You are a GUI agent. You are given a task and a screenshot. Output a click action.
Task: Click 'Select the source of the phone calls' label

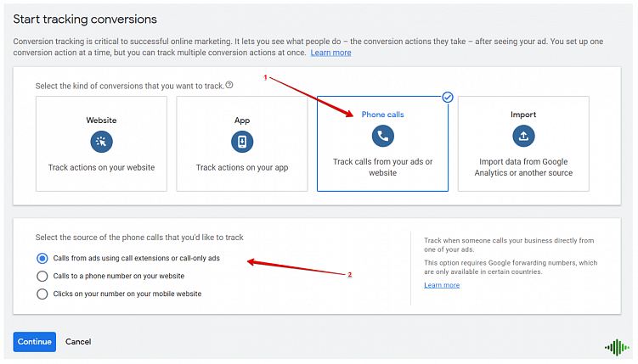tap(139, 238)
